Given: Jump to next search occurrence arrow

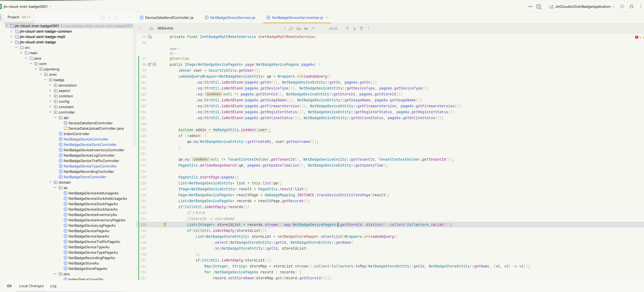Looking at the screenshot, I should pos(354,29).
